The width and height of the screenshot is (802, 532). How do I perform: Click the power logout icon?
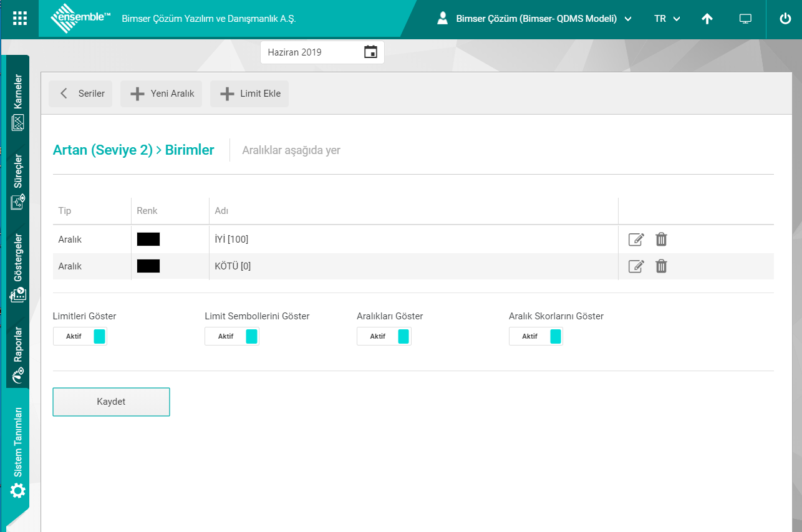785,19
